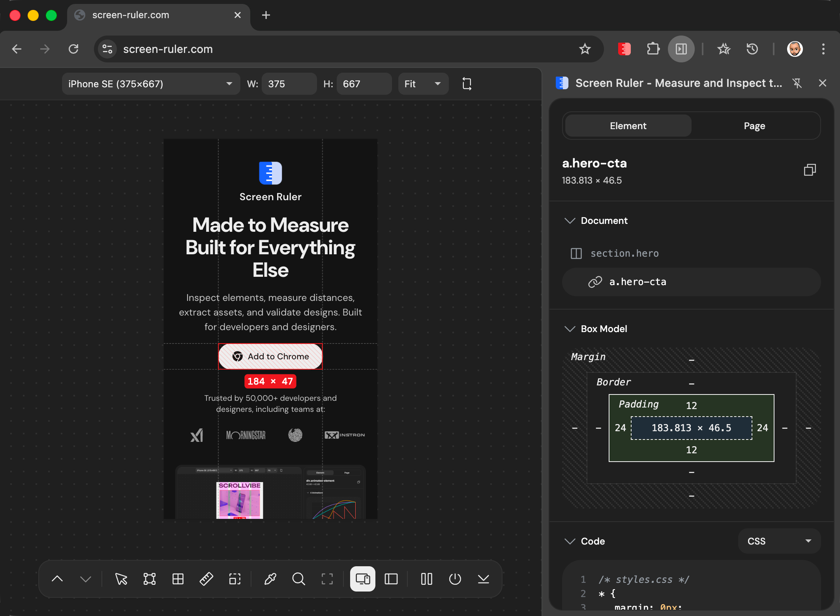Copy a.hero-cta element info icon
Image resolution: width=840 pixels, height=616 pixels.
point(810,170)
